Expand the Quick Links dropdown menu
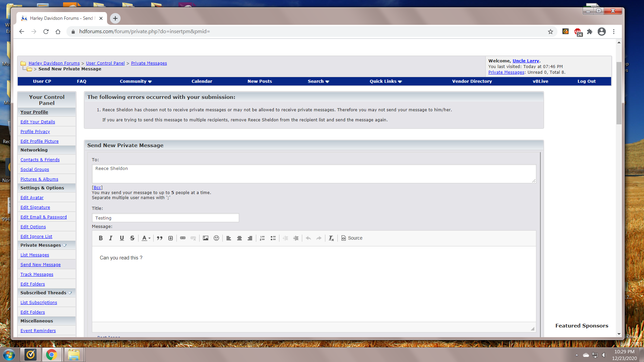The height and width of the screenshot is (362, 644). (386, 81)
